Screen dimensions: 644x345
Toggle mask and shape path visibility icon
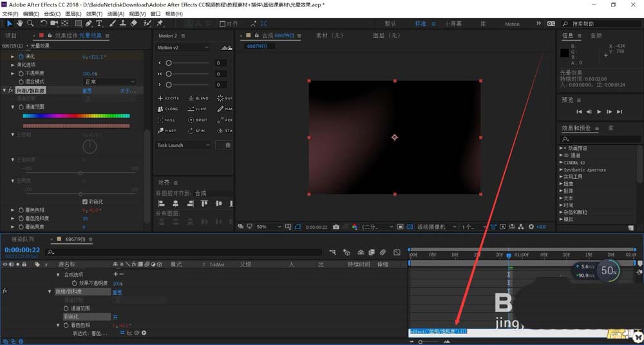tap(298, 227)
